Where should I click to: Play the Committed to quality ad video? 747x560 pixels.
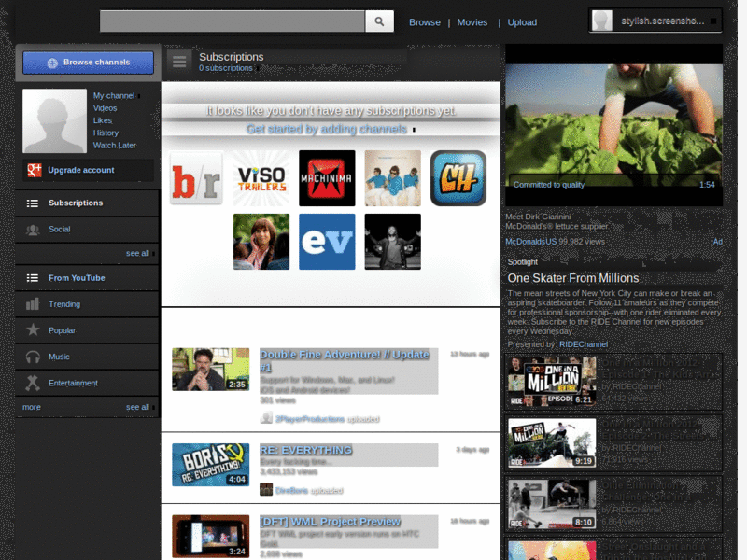pyautogui.click(x=613, y=126)
